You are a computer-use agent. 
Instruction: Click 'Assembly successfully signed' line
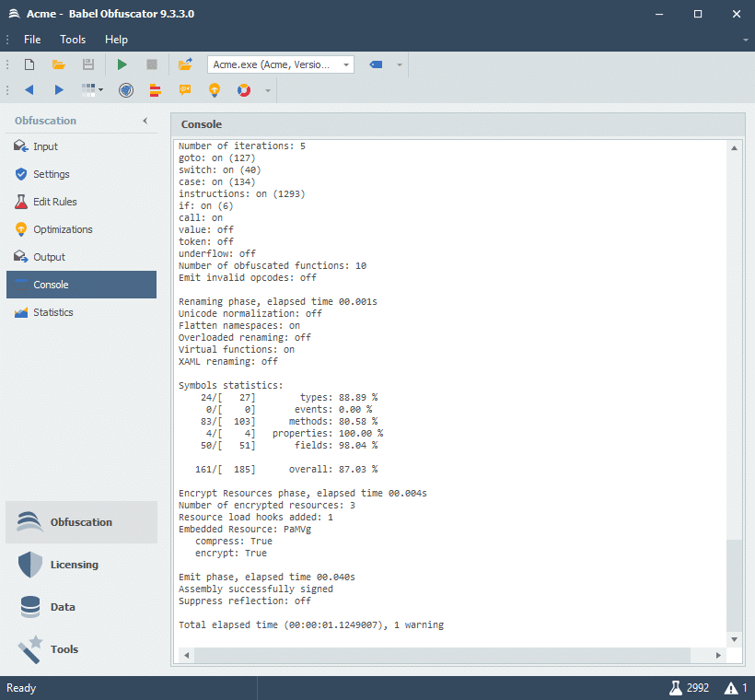[x=256, y=589]
